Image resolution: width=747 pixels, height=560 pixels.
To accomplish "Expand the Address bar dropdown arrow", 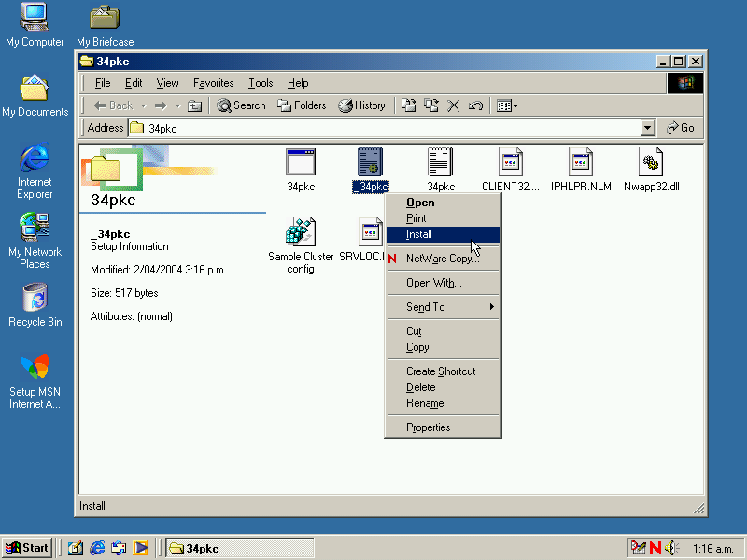I will pyautogui.click(x=647, y=128).
